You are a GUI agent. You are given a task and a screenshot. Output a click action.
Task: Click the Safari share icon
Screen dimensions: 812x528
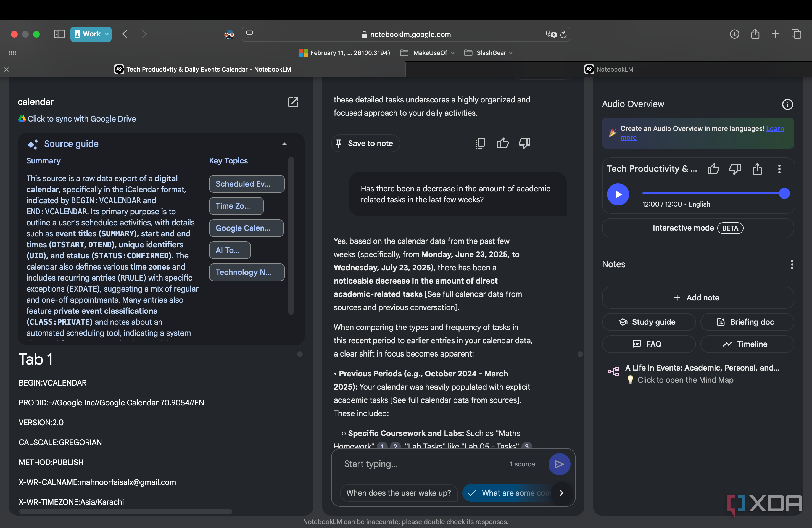[x=755, y=34]
